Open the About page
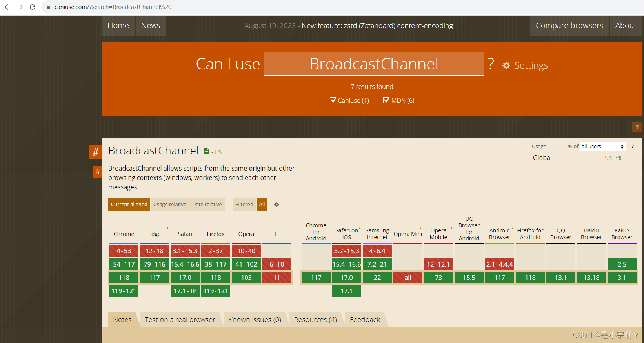The image size is (644, 343). [626, 25]
